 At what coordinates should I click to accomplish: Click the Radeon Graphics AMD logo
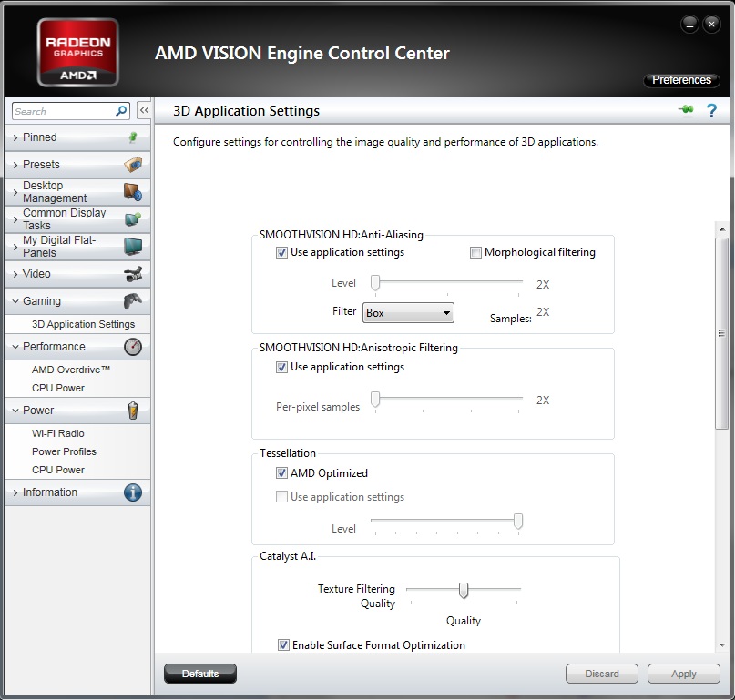tap(77, 53)
